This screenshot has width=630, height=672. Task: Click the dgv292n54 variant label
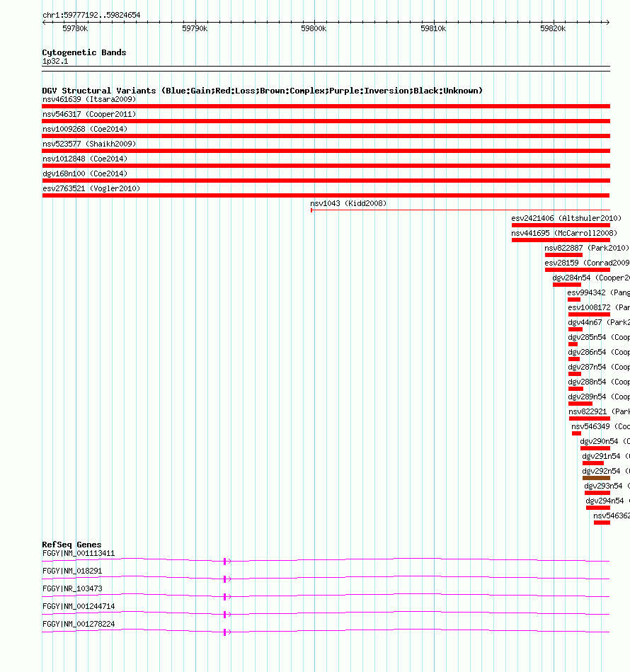tap(606, 471)
